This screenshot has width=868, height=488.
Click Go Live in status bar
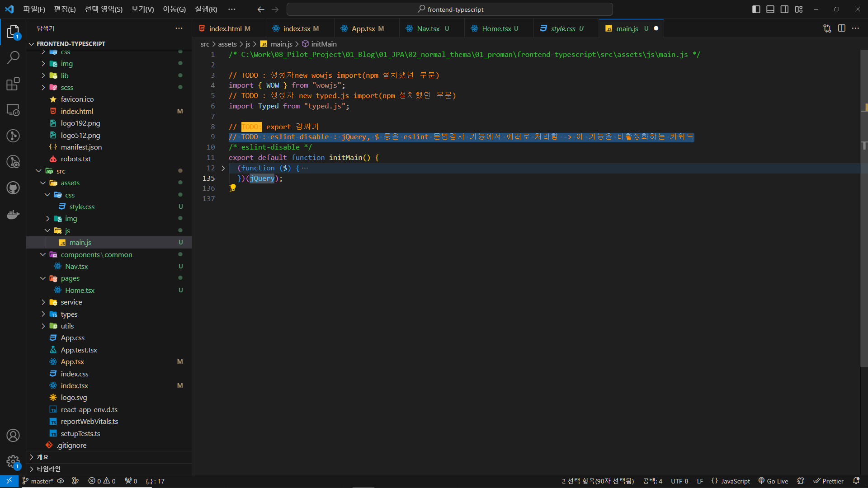point(773,481)
